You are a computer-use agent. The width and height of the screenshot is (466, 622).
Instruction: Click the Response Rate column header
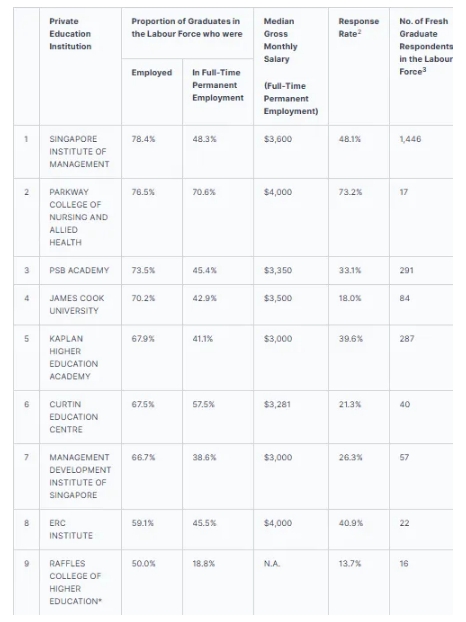coord(359,27)
